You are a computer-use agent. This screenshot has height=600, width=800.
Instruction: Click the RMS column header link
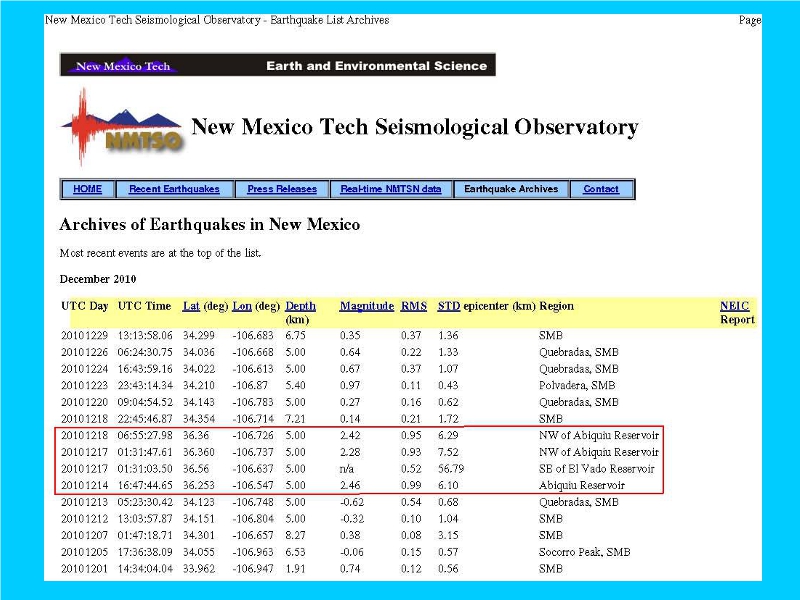pyautogui.click(x=414, y=306)
